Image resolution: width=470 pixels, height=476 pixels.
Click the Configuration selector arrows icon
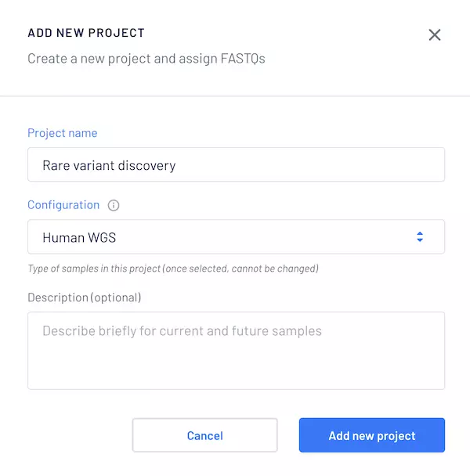(420, 236)
